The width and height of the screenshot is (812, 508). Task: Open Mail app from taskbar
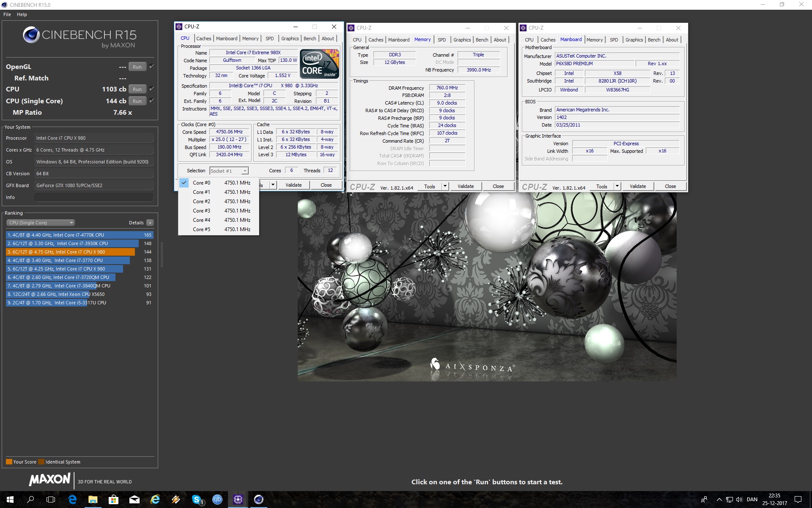[x=134, y=500]
